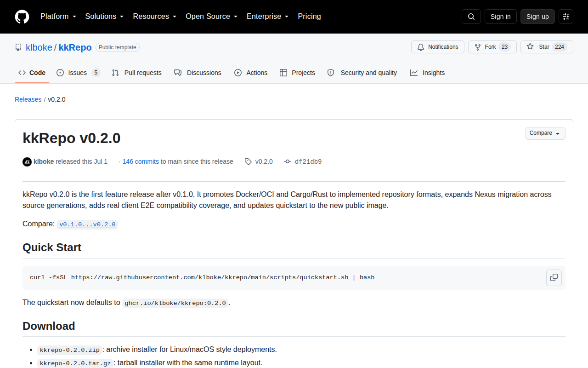Go to the Pricing page
This screenshot has width=588, height=368.
[310, 17]
